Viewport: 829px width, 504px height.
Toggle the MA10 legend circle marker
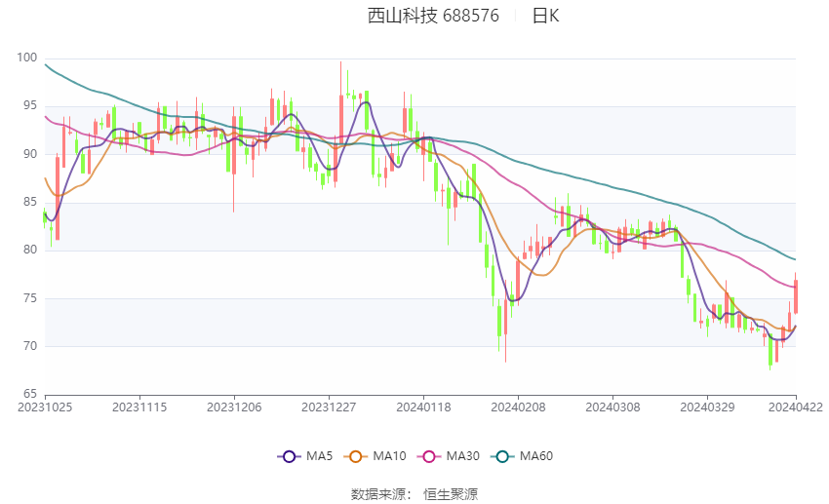[355, 456]
